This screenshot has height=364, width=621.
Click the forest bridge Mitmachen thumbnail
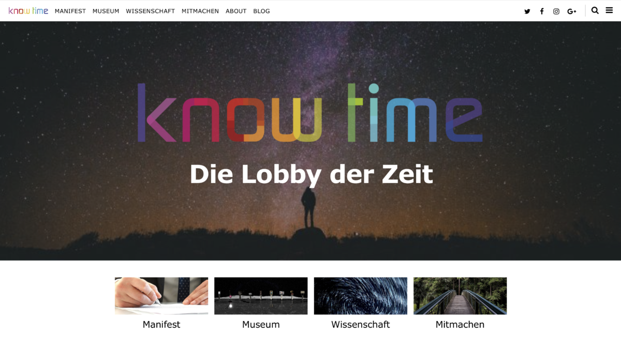pos(460,296)
